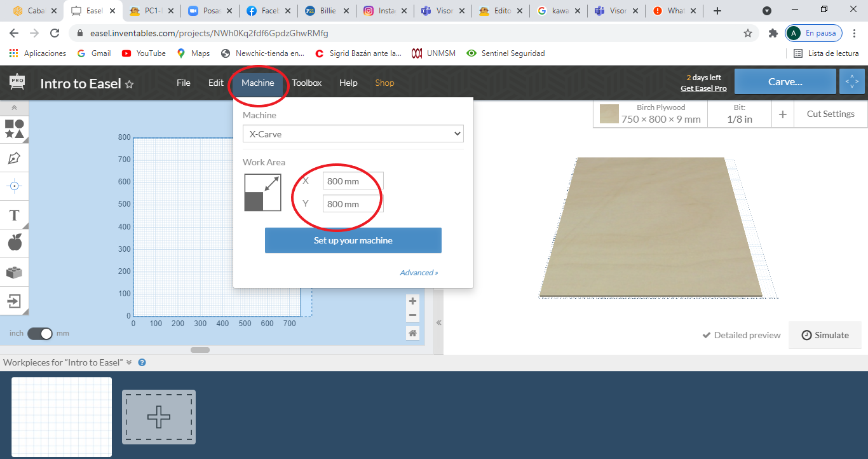Toggle units between inch and mm
Viewport: 868px width, 459px height.
tap(40, 333)
